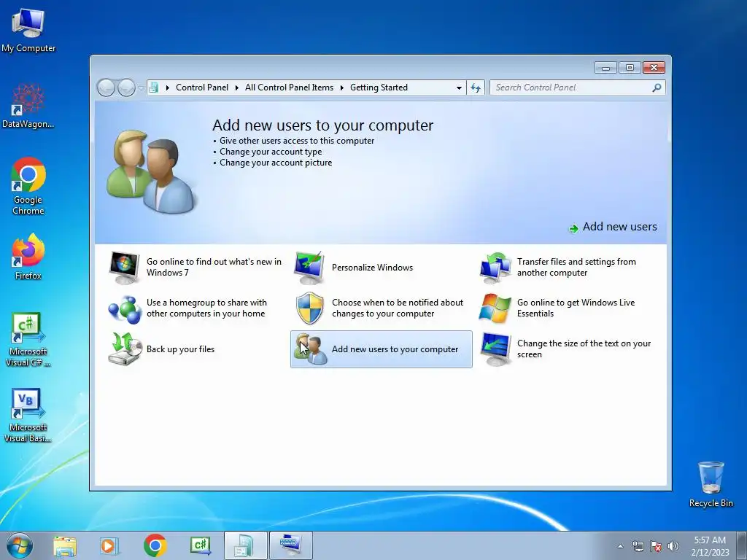Open My Computer desktop icon
The width and height of the screenshot is (747, 560).
click(x=28, y=29)
